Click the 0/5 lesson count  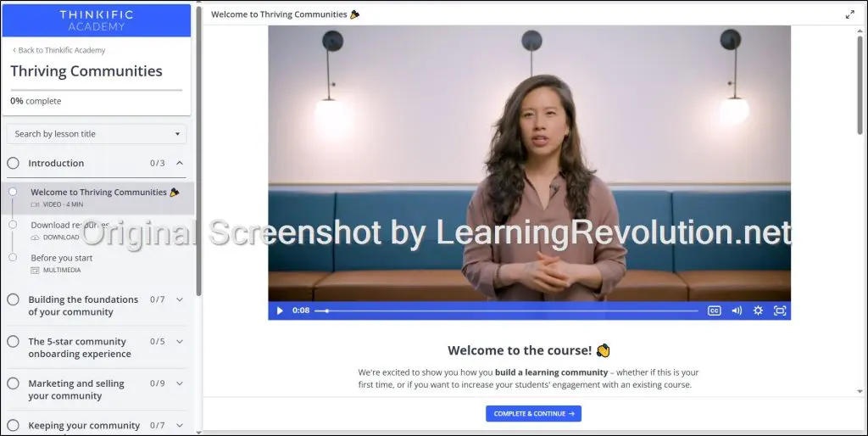(x=157, y=341)
